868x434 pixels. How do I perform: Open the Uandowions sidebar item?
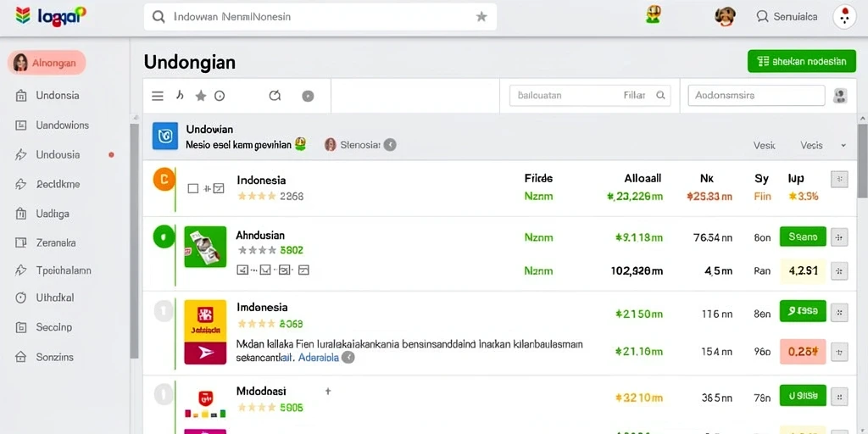click(52, 125)
